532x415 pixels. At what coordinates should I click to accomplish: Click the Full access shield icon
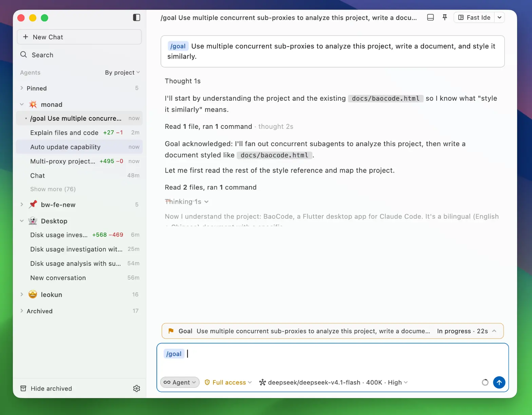(x=207, y=382)
